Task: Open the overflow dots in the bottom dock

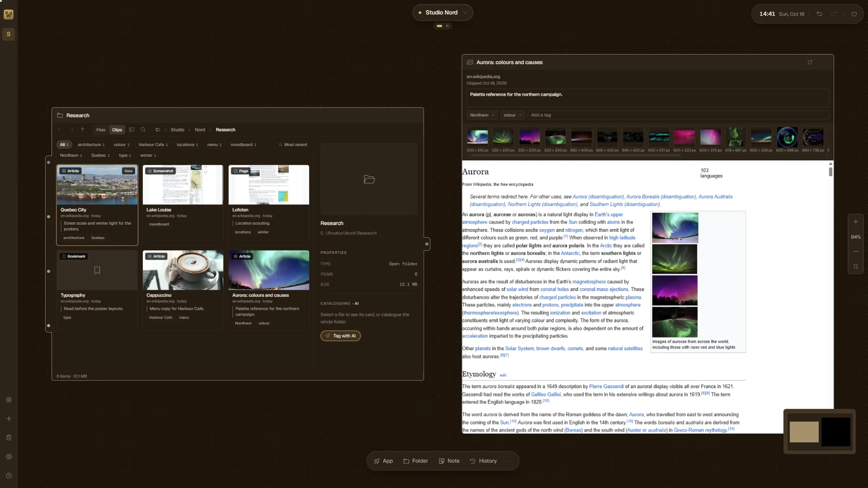Action: [510, 461]
